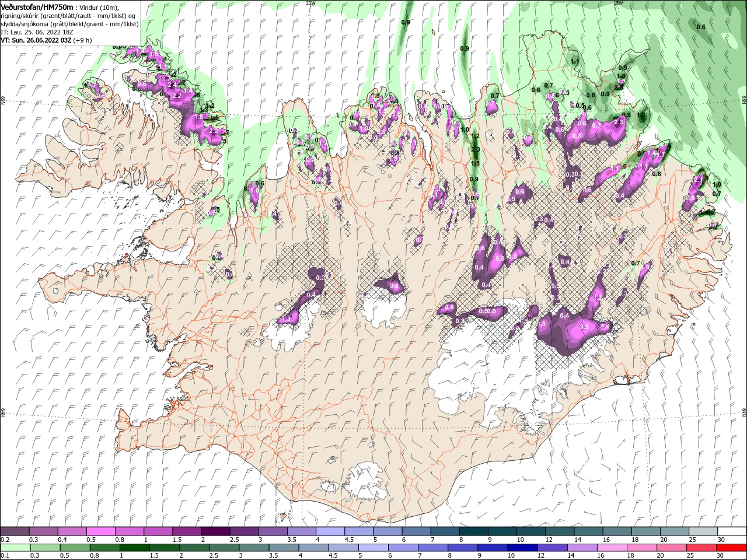Pick the 3–3.5 lavender-purple swatch, upper row
This screenshot has width=747, height=560.
pyautogui.click(x=273, y=531)
